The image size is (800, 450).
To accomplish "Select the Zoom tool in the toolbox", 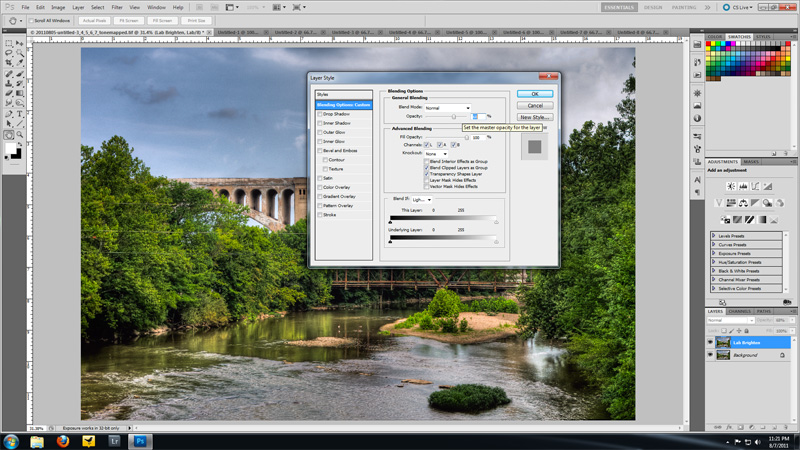I will coord(19,134).
